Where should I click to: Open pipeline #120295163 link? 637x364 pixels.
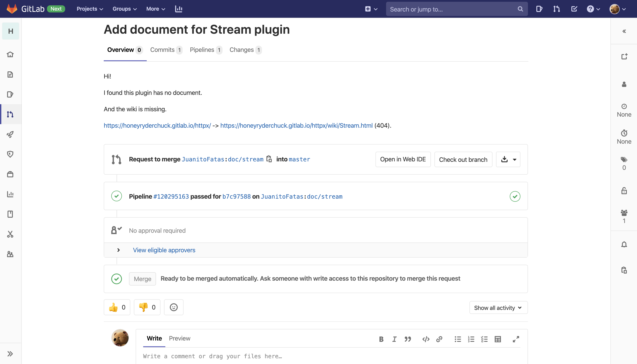(x=171, y=196)
